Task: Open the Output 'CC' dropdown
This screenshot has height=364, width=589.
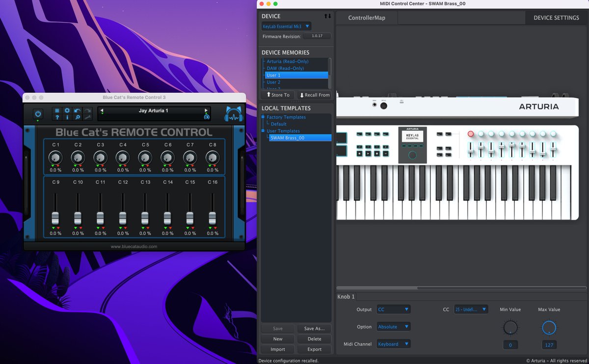Action: click(x=393, y=310)
